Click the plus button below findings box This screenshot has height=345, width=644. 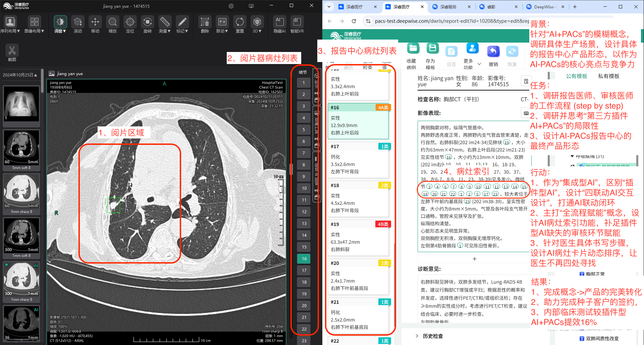click(474, 259)
